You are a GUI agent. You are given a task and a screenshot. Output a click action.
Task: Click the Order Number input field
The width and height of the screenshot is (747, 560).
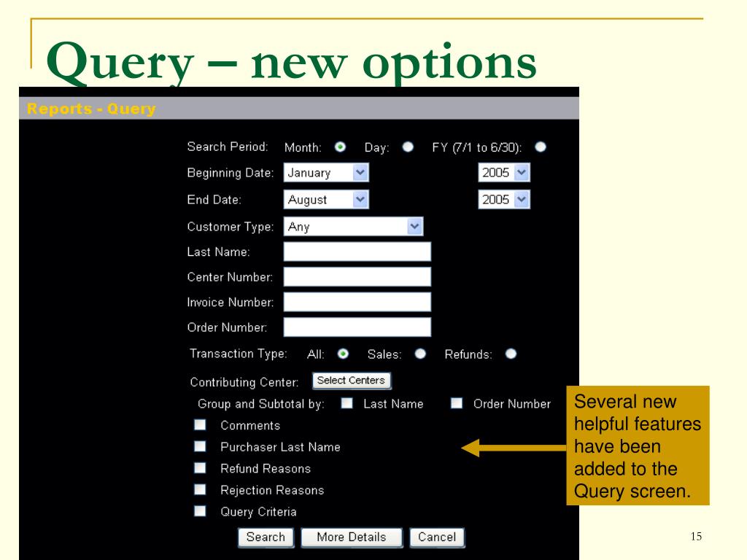[357, 327]
